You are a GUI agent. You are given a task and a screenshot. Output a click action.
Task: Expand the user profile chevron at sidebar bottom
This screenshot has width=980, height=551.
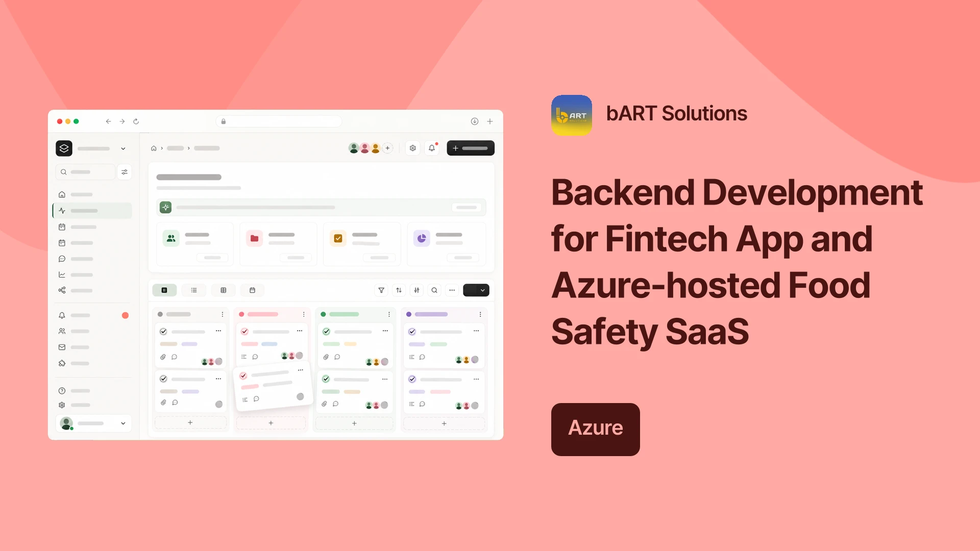coord(123,423)
